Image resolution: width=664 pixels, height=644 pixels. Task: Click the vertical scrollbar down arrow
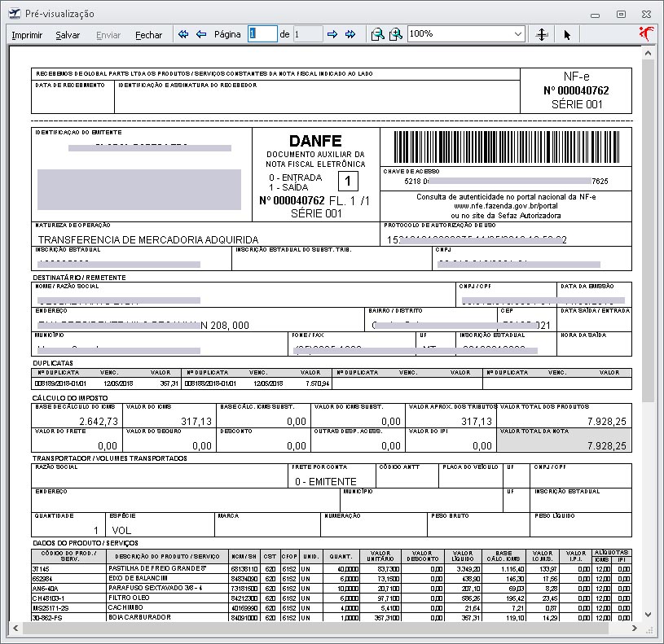pos(648,614)
